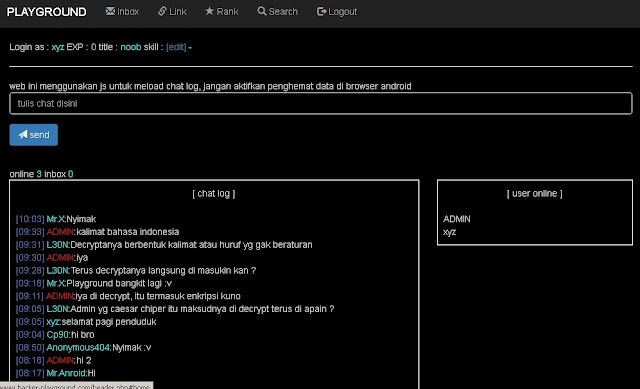The width and height of the screenshot is (640, 389).
Task: Send the chat message with send button
Action: (x=33, y=135)
